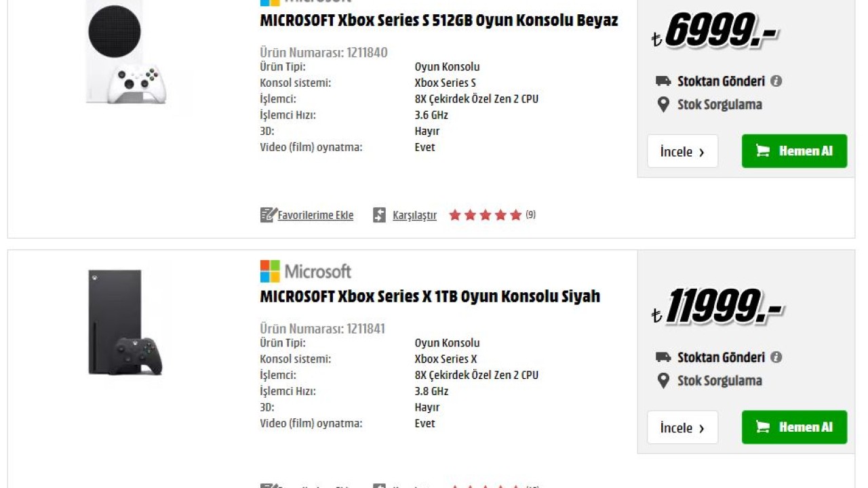Open İncele for the Xbox Series X

tap(682, 428)
